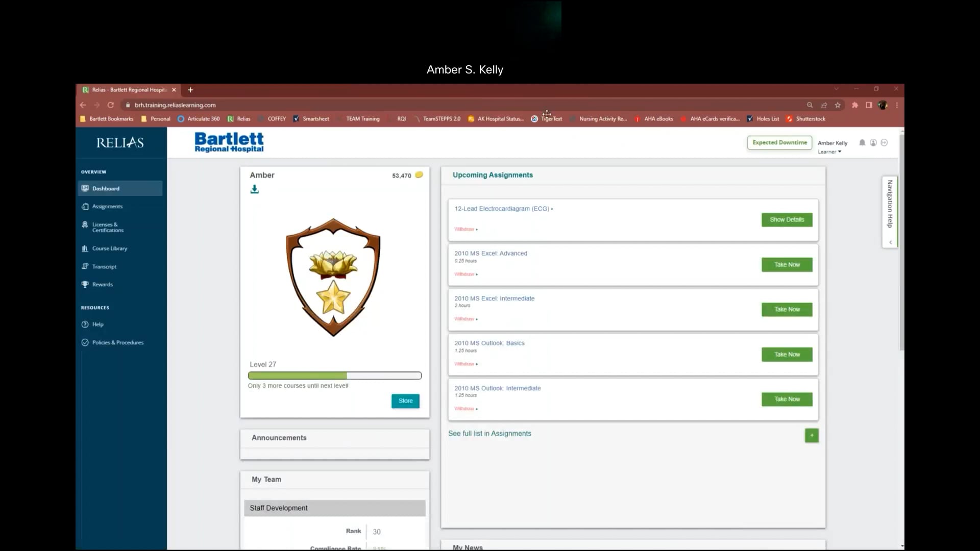Click the logout arrow icon
This screenshot has height=551, width=980.
pyautogui.click(x=885, y=143)
